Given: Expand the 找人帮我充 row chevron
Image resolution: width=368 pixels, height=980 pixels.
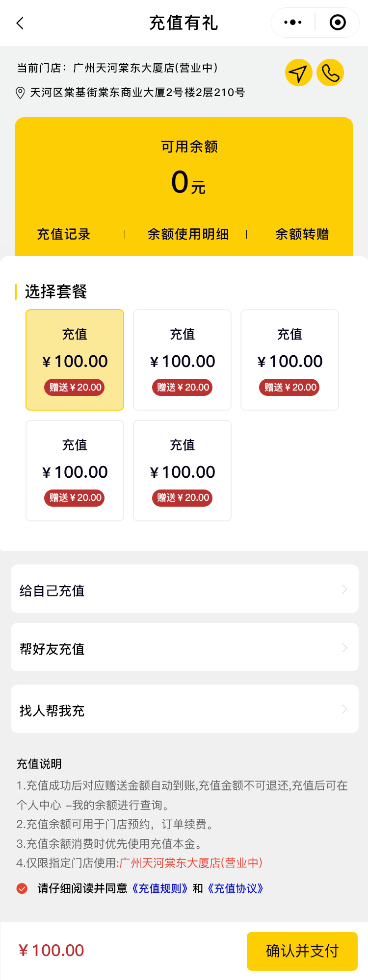Looking at the screenshot, I should tap(344, 709).
